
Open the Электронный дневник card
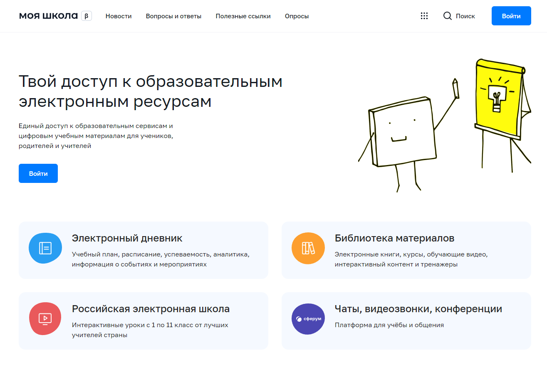click(x=144, y=250)
